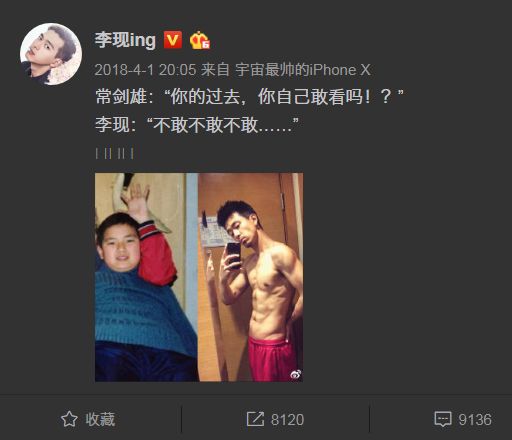Click the 8120 repost count
The height and width of the screenshot is (440, 512).
(287, 420)
